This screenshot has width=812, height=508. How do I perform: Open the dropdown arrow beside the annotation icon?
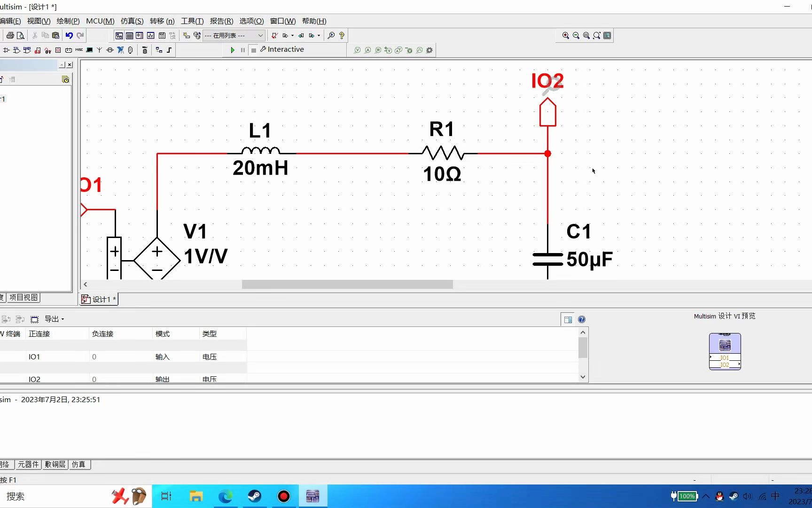click(292, 36)
